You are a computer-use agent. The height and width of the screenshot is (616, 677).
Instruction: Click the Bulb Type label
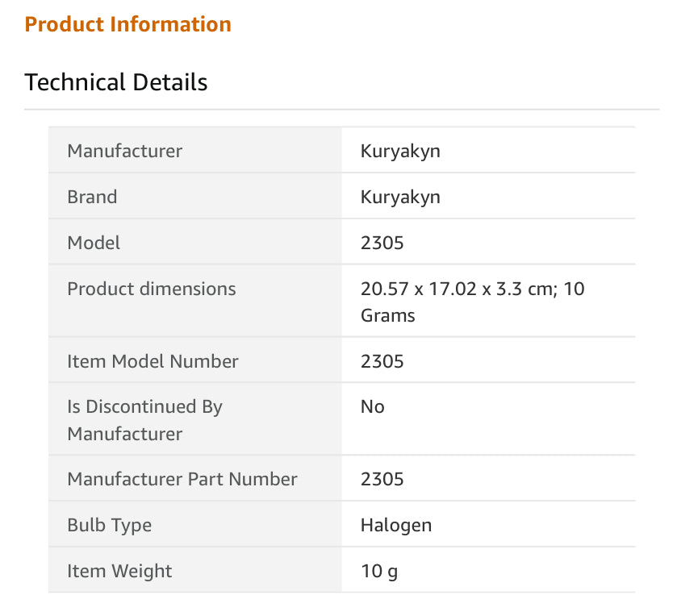110,525
